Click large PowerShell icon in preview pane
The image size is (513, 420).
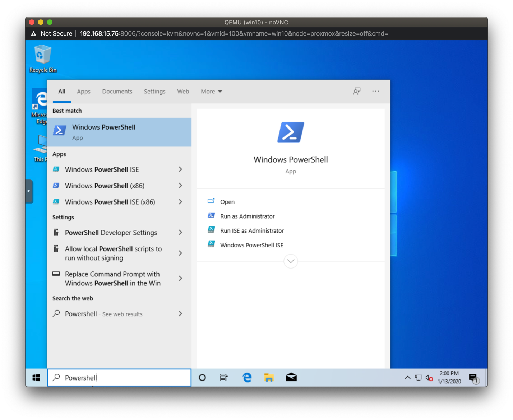click(x=291, y=132)
